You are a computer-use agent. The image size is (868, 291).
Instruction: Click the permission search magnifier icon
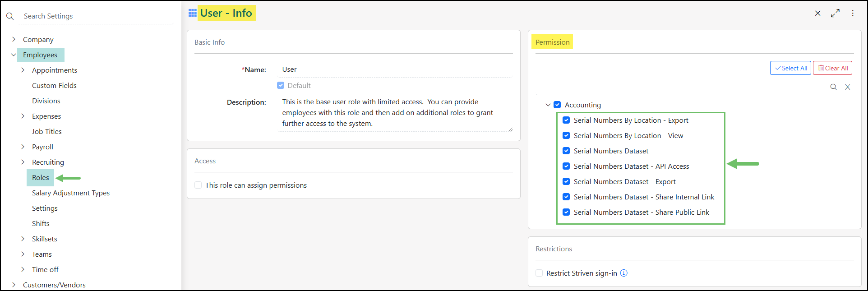(x=834, y=87)
